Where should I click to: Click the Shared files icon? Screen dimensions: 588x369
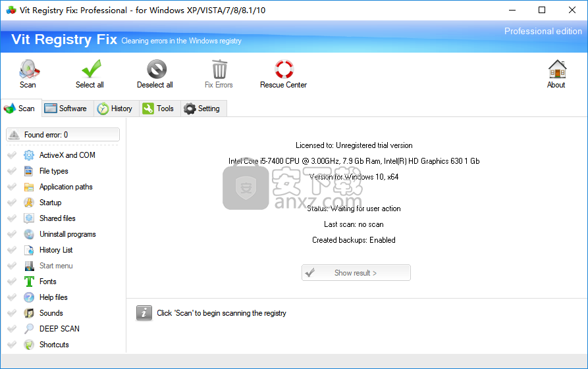point(29,218)
